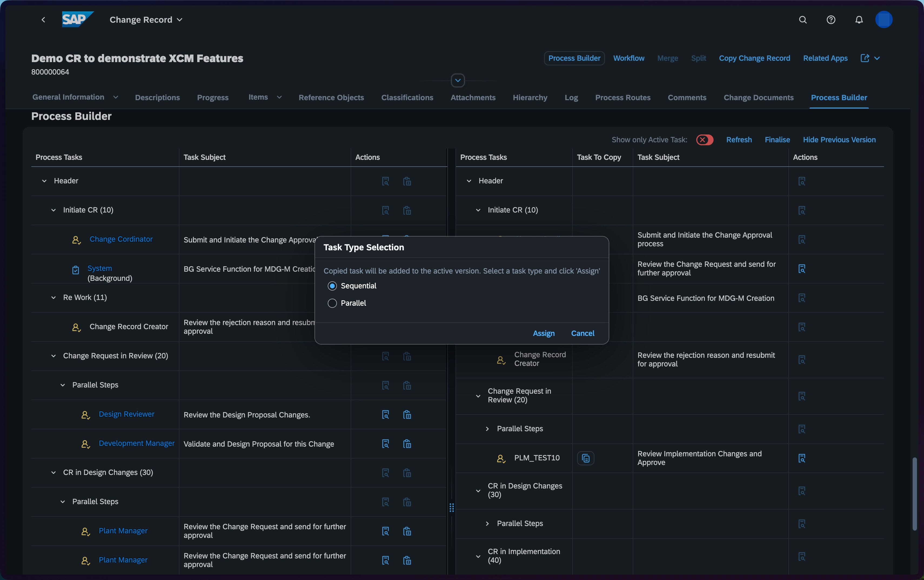Viewport: 924px width, 580px height.
Task: Click the Process Builder header button
Action: click(574, 58)
